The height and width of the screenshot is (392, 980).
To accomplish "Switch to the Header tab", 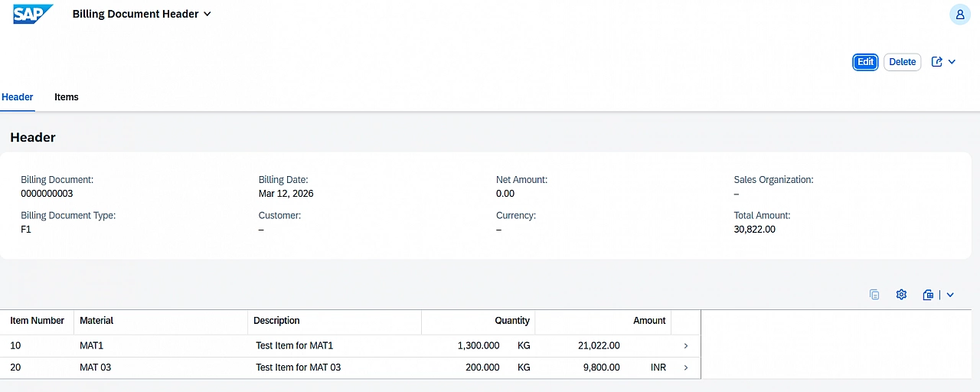I will pyautogui.click(x=18, y=97).
